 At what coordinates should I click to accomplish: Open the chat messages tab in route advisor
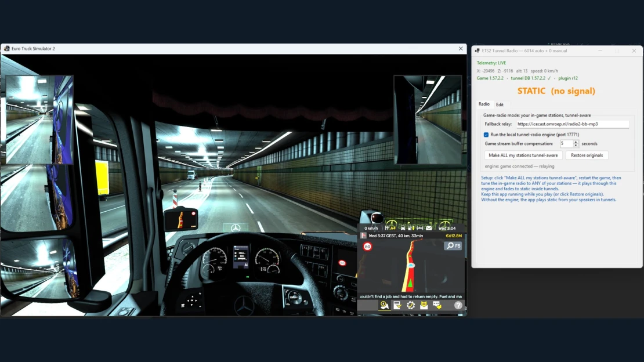[437, 305]
